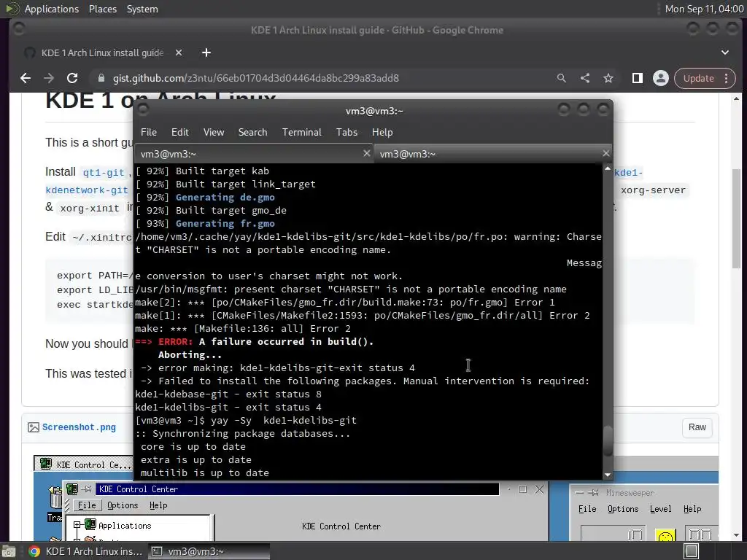Image resolution: width=747 pixels, height=560 pixels.
Task: Click the xorg-xinit code text
Action: point(90,208)
